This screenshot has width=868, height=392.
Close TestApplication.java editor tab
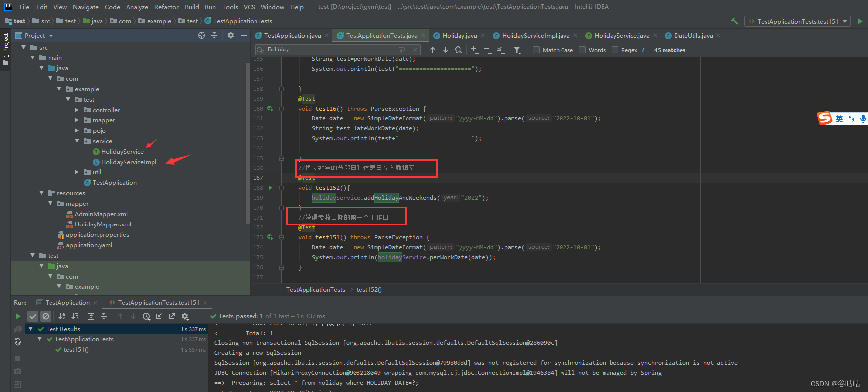pos(327,36)
